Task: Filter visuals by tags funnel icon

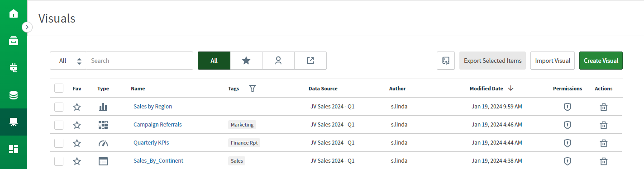Action: click(253, 89)
